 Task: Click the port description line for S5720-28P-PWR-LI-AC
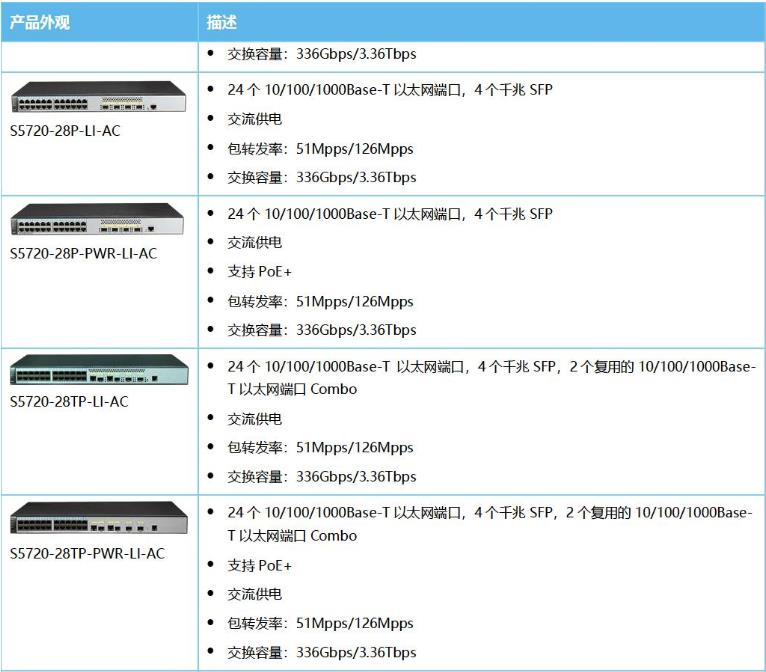click(390, 214)
